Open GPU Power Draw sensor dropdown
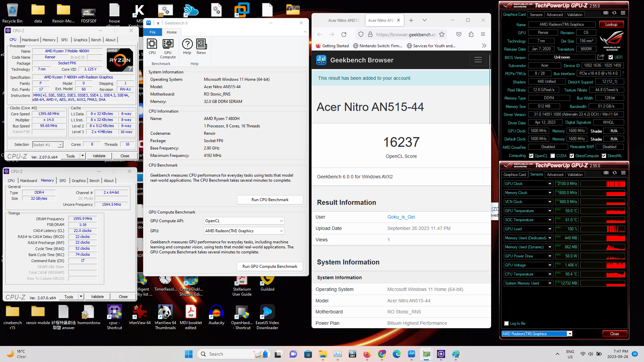The width and height of the screenshot is (644, 362). click(x=550, y=256)
